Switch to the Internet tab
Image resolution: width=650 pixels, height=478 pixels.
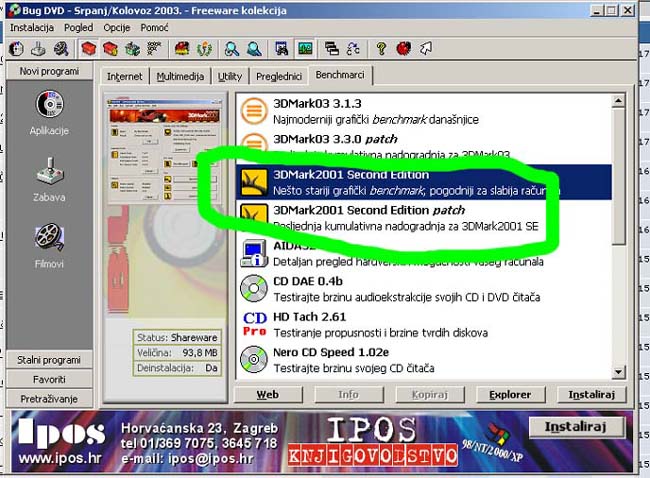124,77
